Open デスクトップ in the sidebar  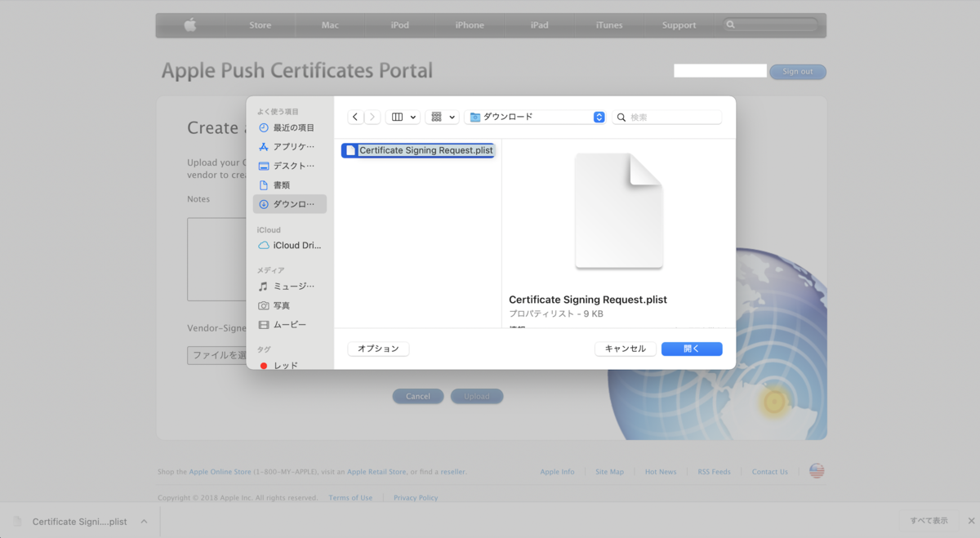(x=290, y=166)
